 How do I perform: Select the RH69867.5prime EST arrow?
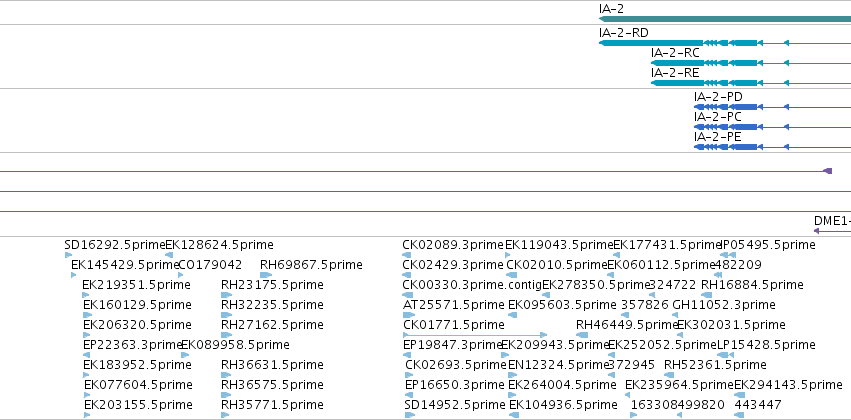(x=266, y=275)
